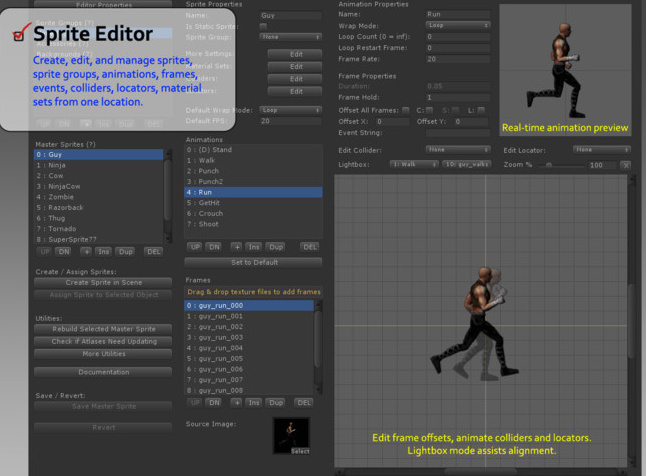Viewport: 646px width, 476px height.
Task: Select frame guy_run_001
Action: click(249, 317)
